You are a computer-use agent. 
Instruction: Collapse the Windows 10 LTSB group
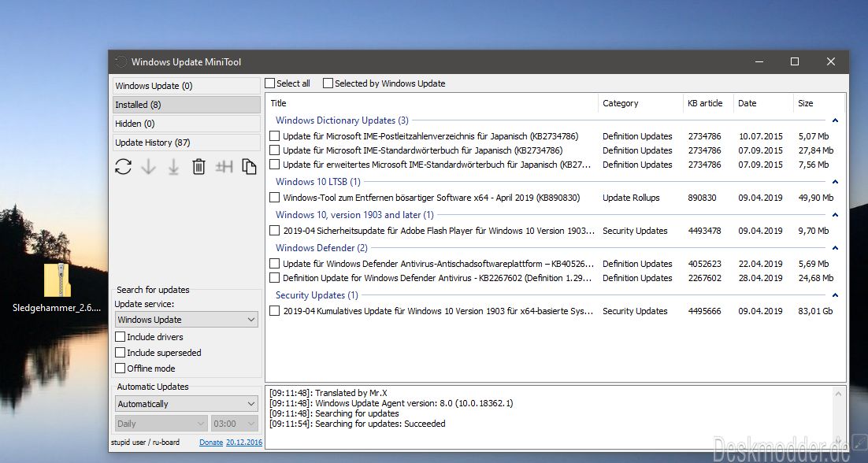tap(836, 181)
